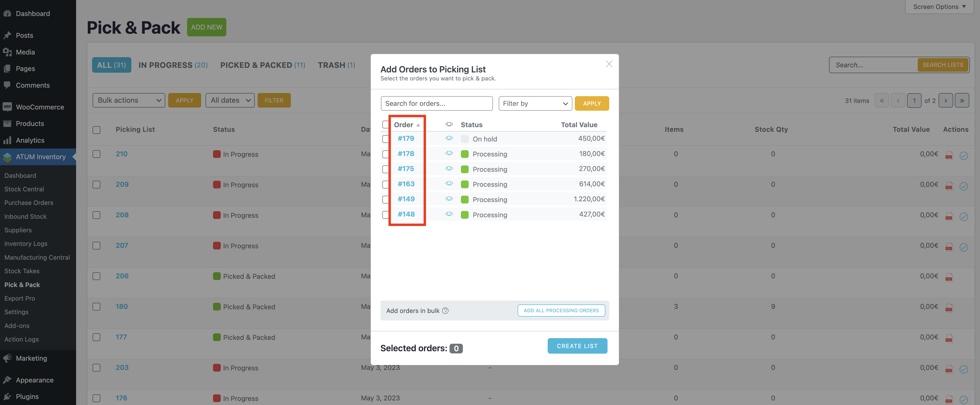
Task: Tick the checkbox for order #175
Action: [385, 169]
